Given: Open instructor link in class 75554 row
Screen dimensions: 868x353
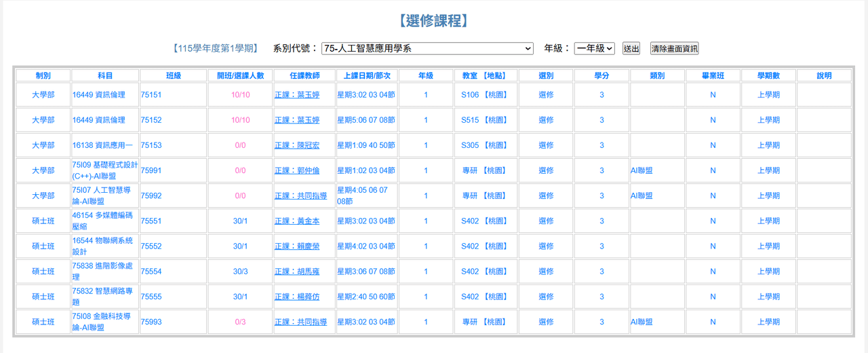Looking at the screenshot, I should [x=297, y=272].
